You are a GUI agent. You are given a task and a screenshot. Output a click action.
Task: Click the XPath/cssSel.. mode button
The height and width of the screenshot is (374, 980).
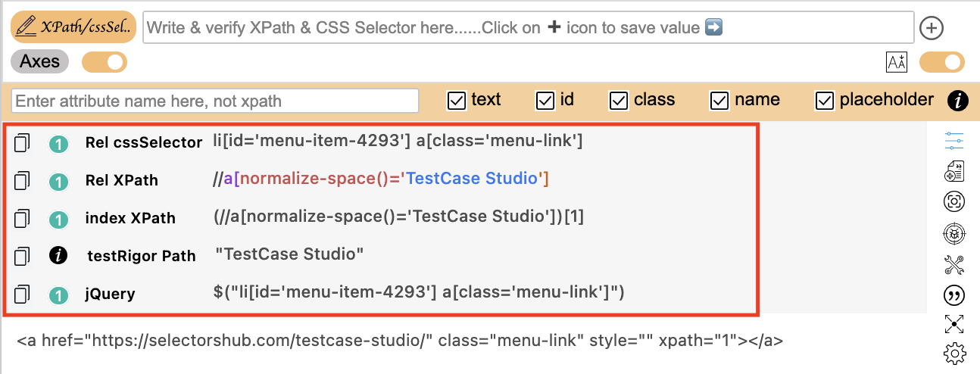click(x=73, y=27)
